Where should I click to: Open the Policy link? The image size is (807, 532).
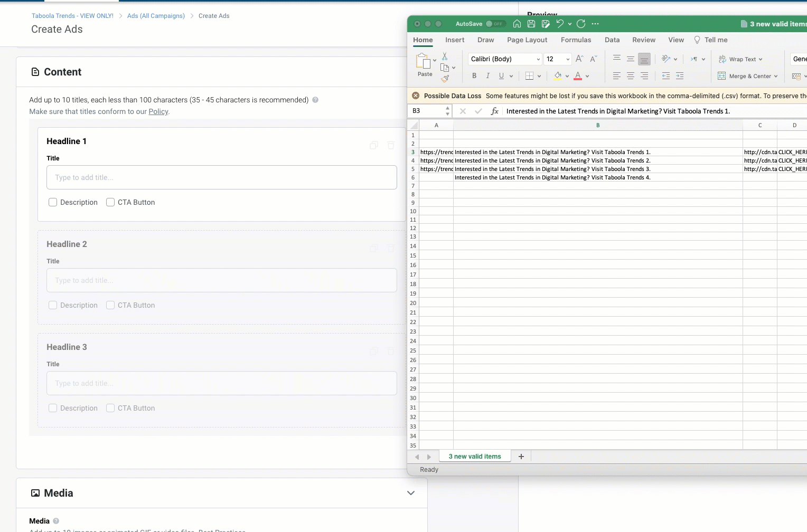(x=158, y=111)
